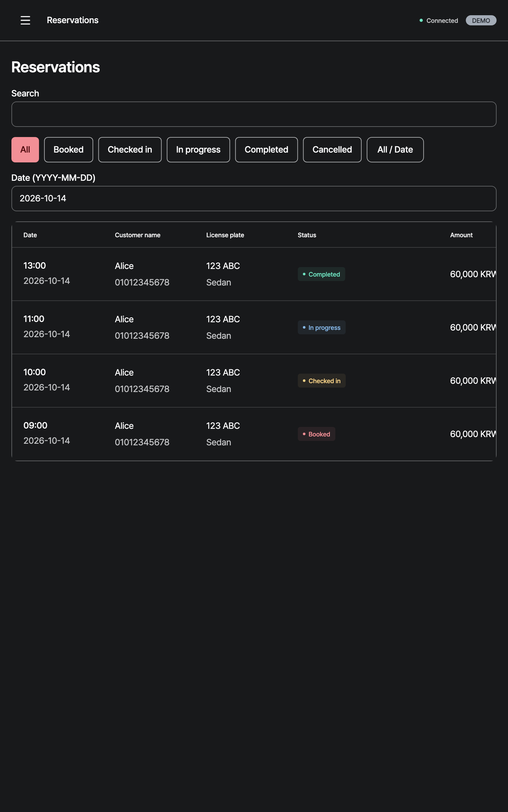The image size is (508, 812).
Task: Click the Reservations title in top bar
Action: pos(73,20)
